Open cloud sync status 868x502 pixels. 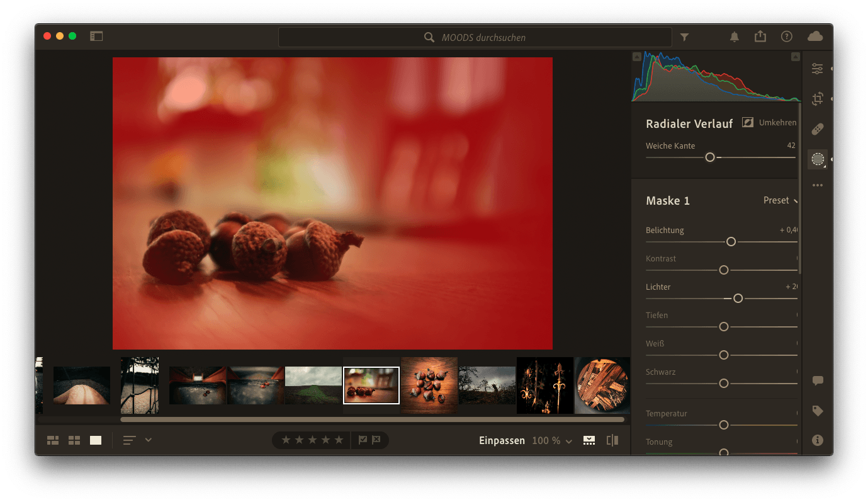point(815,37)
